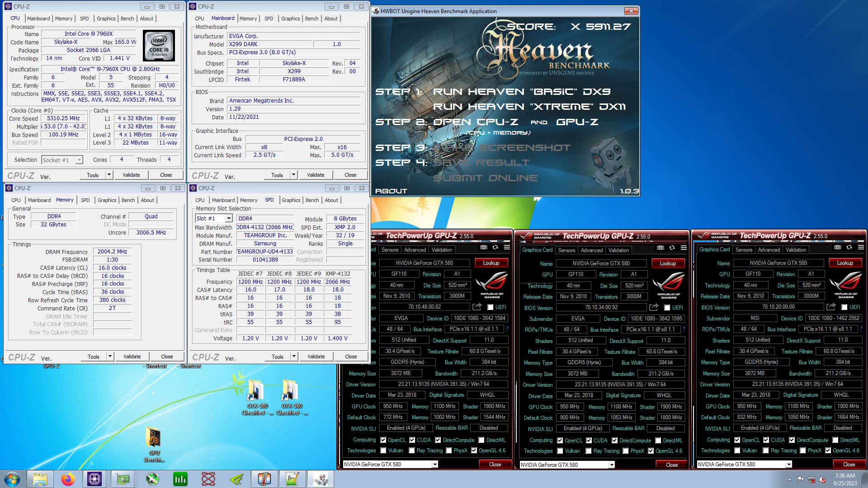Toggle the PhysX checkbox in the leftmost GPU-Z window
This screenshot has width=868, height=488.
click(449, 450)
